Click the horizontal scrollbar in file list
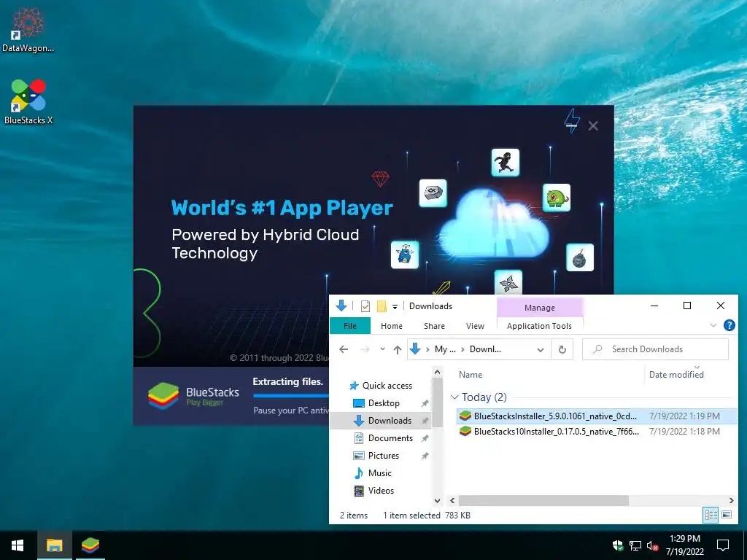Image resolution: width=747 pixels, height=560 pixels. pos(543,500)
